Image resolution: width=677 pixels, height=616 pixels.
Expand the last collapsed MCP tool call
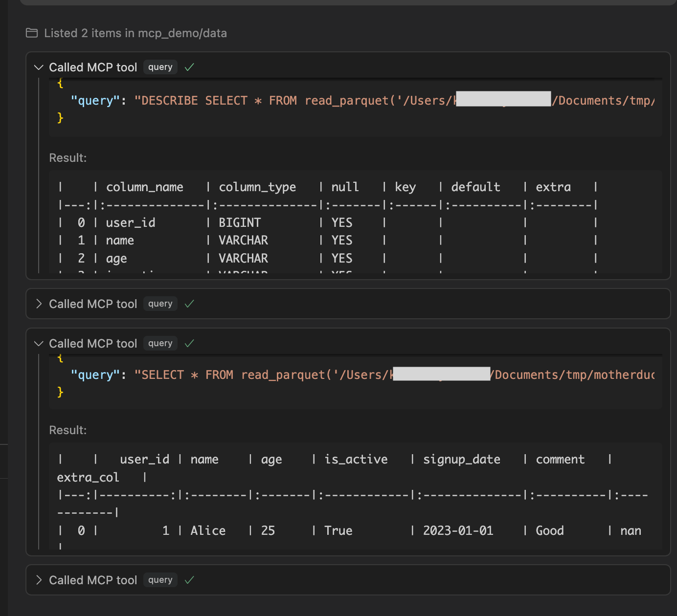point(39,580)
